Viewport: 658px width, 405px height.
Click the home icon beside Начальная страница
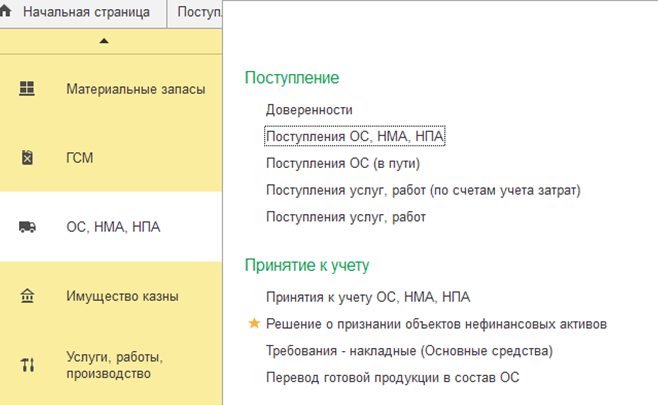[5, 11]
